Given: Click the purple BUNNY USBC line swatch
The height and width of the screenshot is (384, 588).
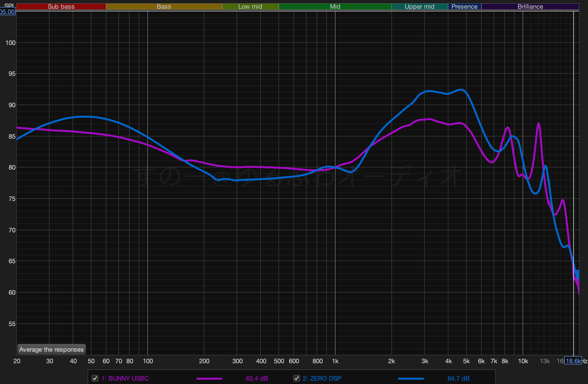Looking at the screenshot, I should 209,379.
